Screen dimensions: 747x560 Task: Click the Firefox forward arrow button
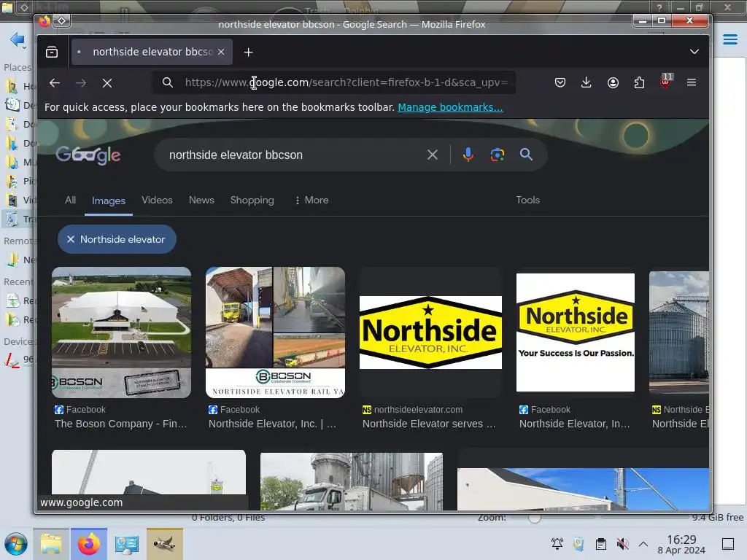(x=81, y=83)
